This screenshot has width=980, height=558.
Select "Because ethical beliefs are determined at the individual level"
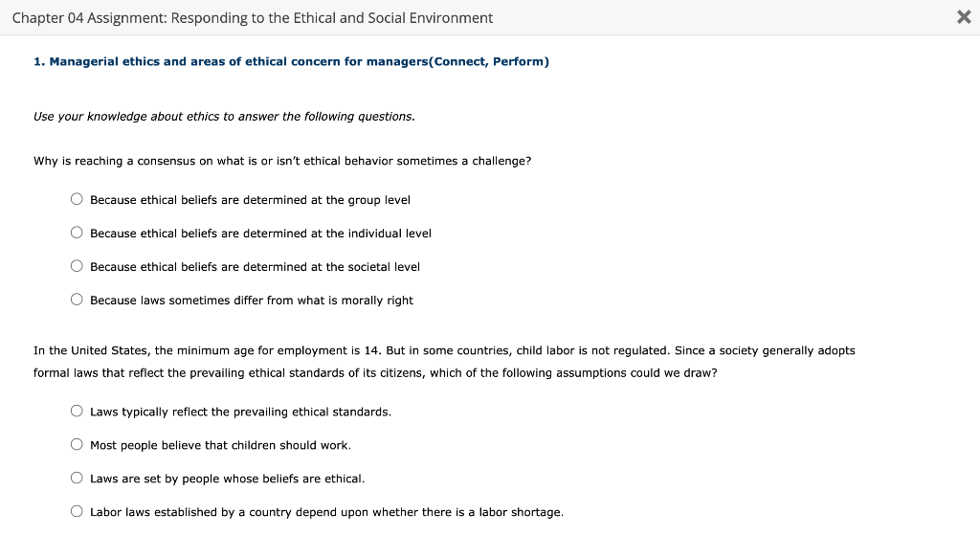coord(77,233)
